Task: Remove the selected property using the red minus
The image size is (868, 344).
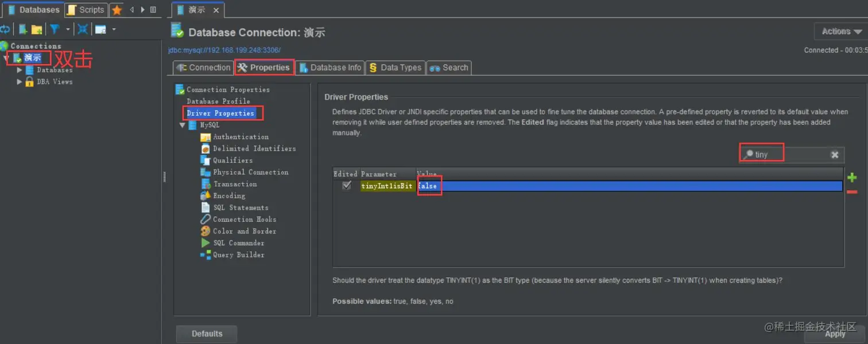Action: 852,191
